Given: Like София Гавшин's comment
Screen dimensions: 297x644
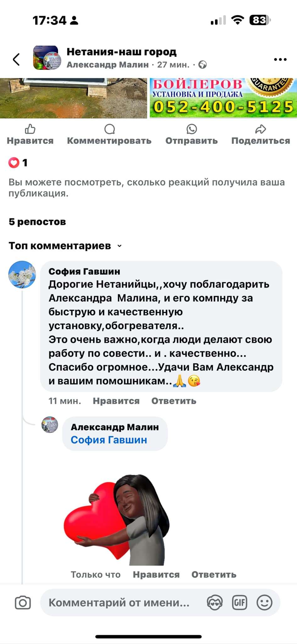Looking at the screenshot, I should (116, 401).
